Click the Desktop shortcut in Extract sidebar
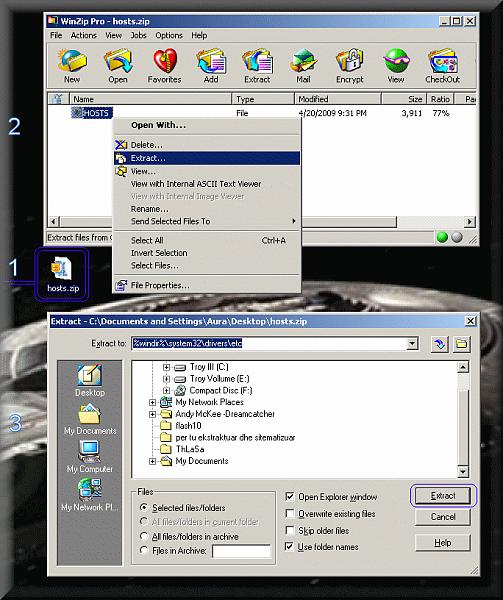The width and height of the screenshot is (503, 600). point(90,380)
